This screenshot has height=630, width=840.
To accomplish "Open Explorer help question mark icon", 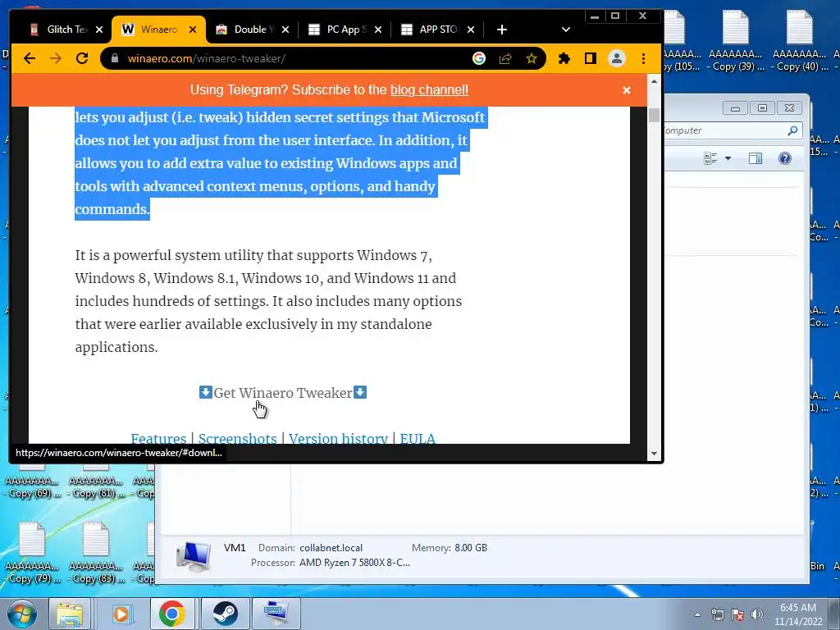I will point(785,158).
